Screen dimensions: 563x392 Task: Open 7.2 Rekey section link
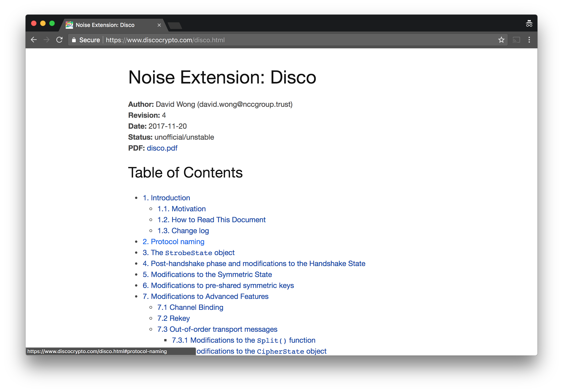pyautogui.click(x=173, y=318)
